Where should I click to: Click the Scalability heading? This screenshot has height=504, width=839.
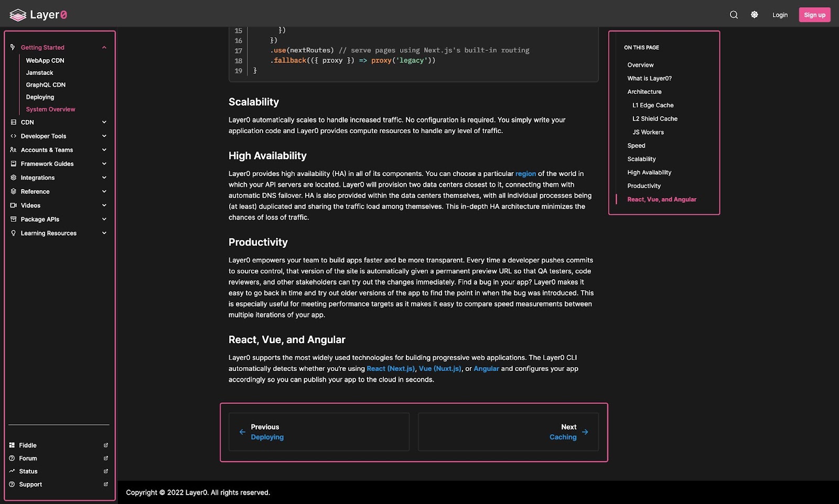pyautogui.click(x=253, y=102)
